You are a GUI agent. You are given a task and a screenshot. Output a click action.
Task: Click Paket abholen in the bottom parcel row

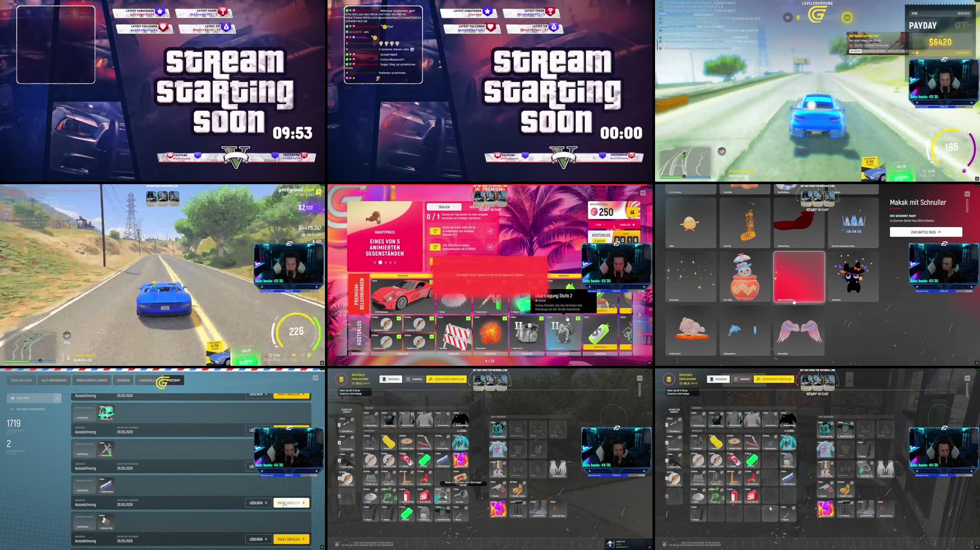[291, 539]
